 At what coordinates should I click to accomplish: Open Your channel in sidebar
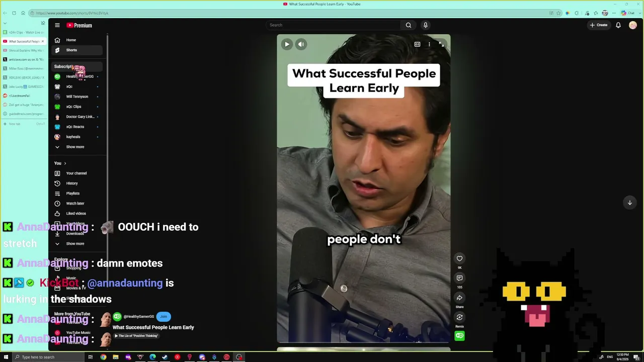pyautogui.click(x=76, y=173)
